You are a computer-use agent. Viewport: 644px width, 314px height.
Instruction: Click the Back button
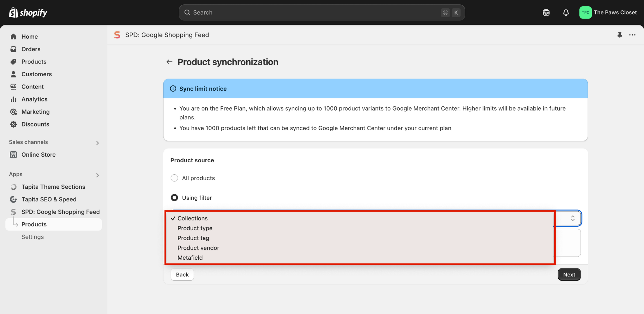click(182, 275)
